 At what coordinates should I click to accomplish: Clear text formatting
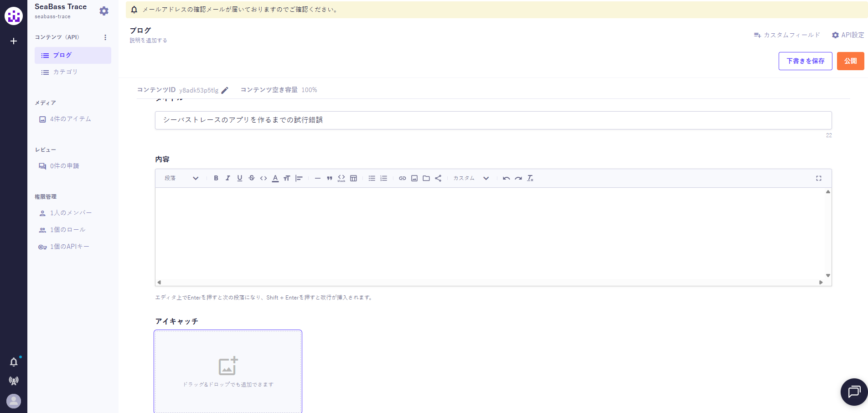tap(530, 178)
